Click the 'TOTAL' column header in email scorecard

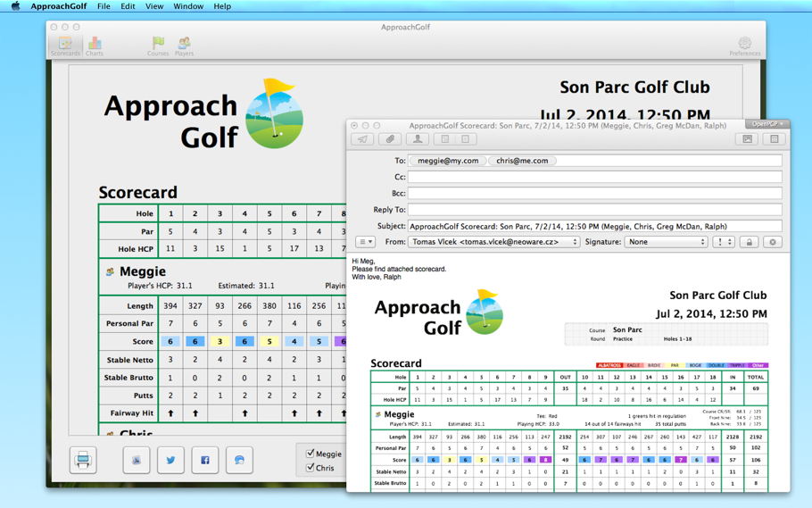click(x=755, y=378)
